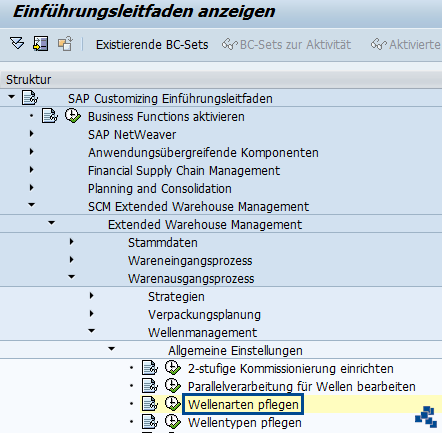Click the change release notes toolbar icon
442x433 pixels.
(65, 44)
